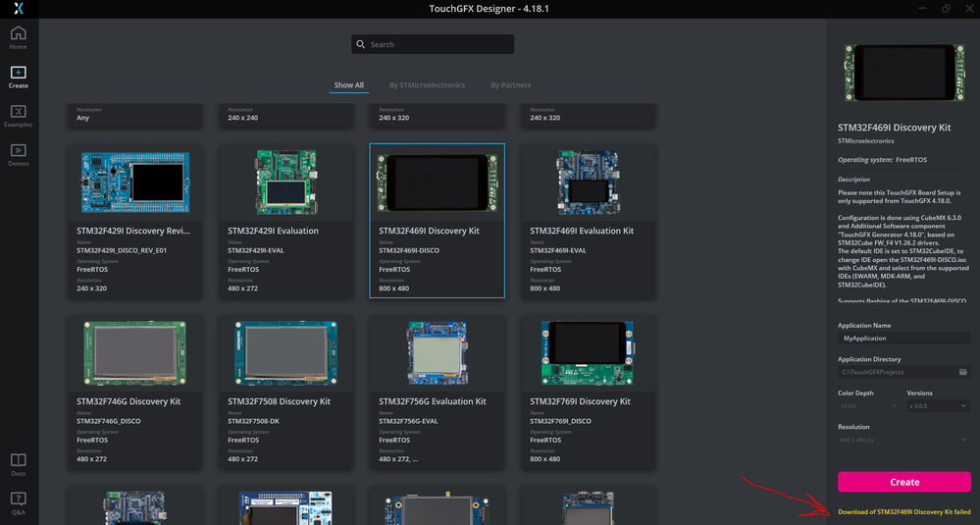Close the TouchGFX Designer window
This screenshot has width=980, height=525.
tap(969, 8)
